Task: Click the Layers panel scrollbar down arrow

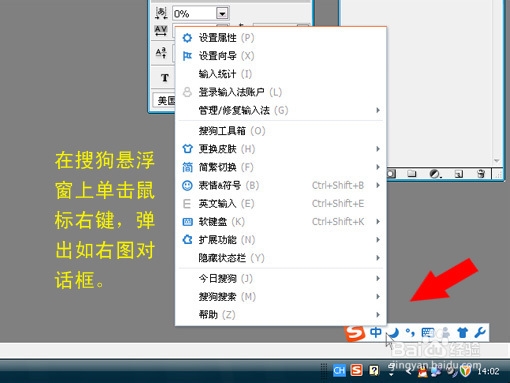Action: pyautogui.click(x=497, y=161)
